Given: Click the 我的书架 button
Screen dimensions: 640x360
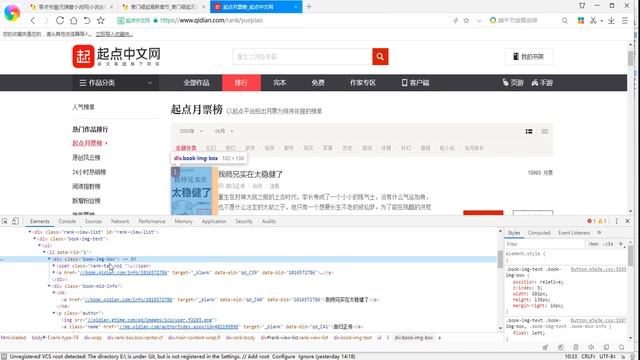Looking at the screenshot, I should click(x=529, y=57).
